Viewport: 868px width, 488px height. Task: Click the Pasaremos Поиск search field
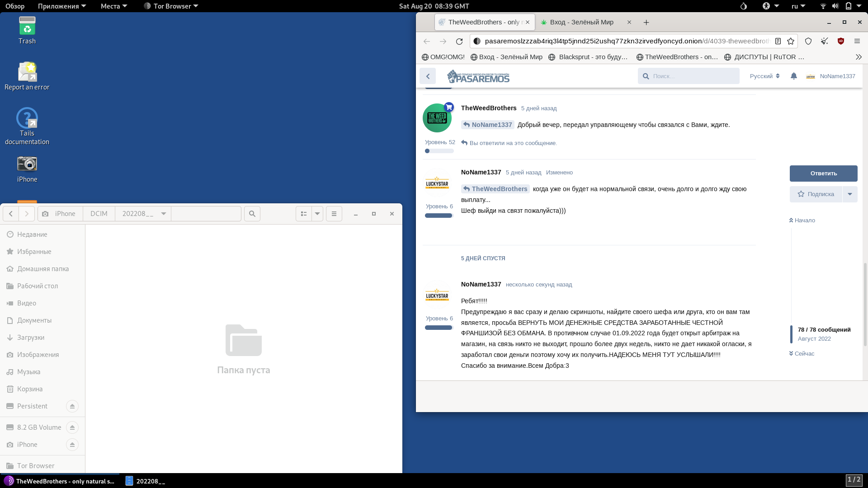point(689,76)
